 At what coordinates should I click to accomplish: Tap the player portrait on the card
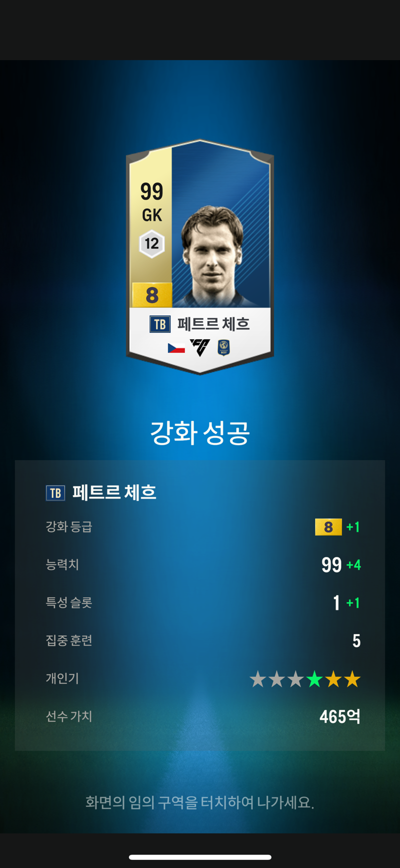213,255
